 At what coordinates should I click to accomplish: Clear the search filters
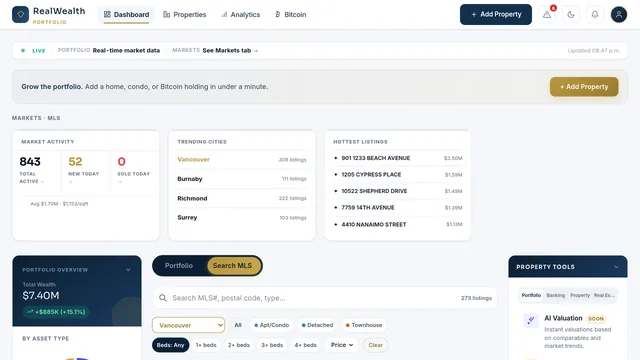click(376, 345)
